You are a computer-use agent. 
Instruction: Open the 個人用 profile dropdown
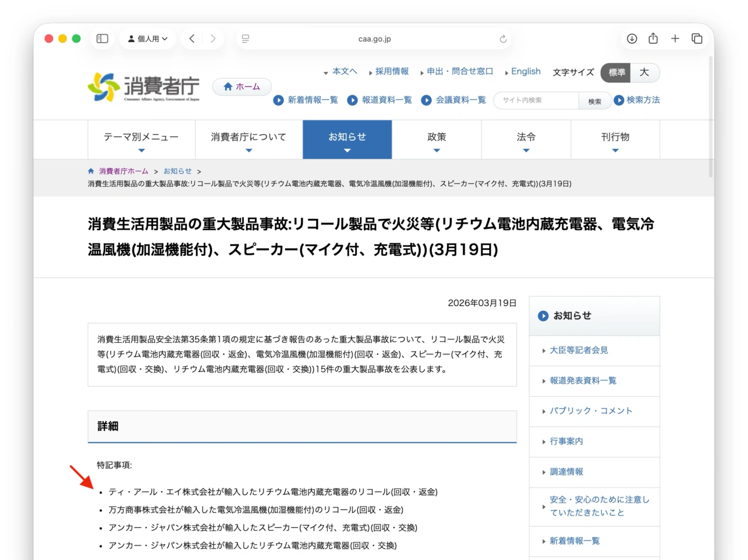pyautogui.click(x=147, y=39)
